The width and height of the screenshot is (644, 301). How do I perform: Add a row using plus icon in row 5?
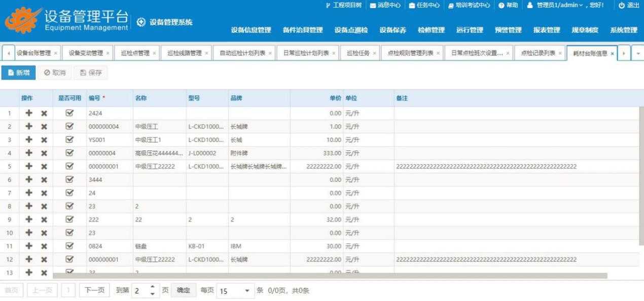click(29, 166)
